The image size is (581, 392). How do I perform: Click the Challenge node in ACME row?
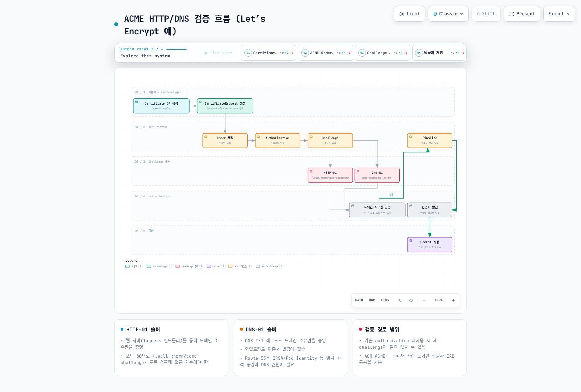[330, 140]
